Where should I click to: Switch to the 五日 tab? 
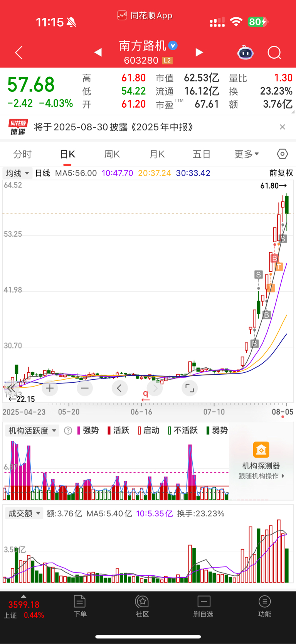coord(202,154)
